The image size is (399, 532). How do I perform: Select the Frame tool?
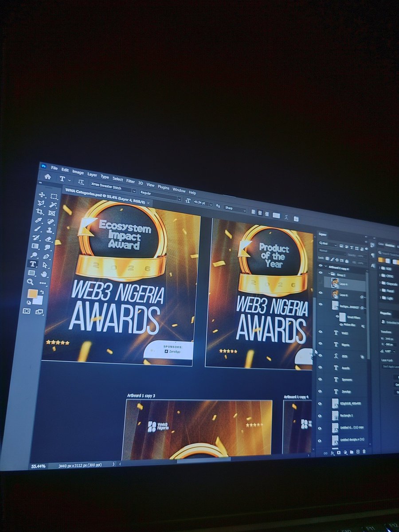(51, 213)
